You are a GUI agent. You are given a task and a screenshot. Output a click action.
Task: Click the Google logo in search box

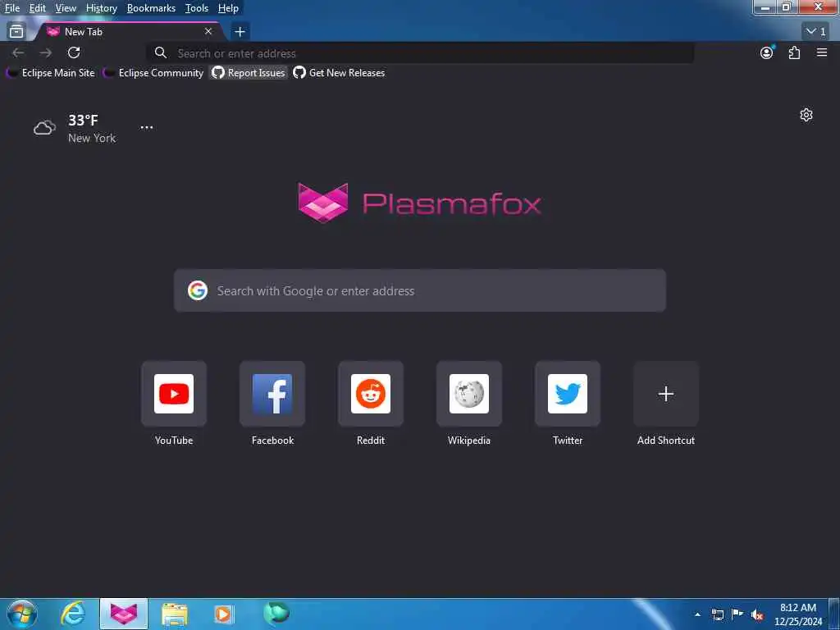pyautogui.click(x=198, y=290)
